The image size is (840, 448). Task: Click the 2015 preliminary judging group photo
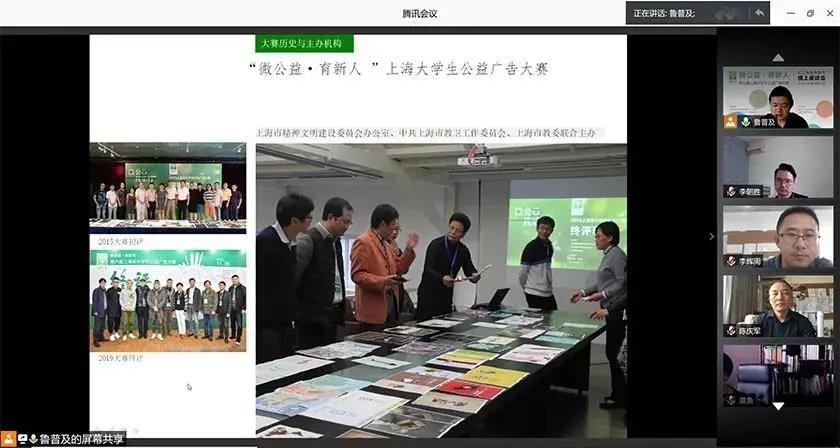168,188
